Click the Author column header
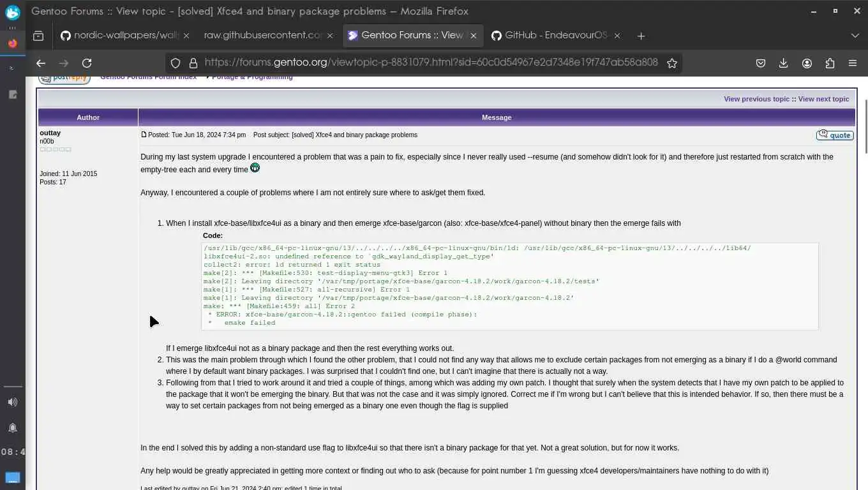The width and height of the screenshot is (868, 490). coord(88,117)
